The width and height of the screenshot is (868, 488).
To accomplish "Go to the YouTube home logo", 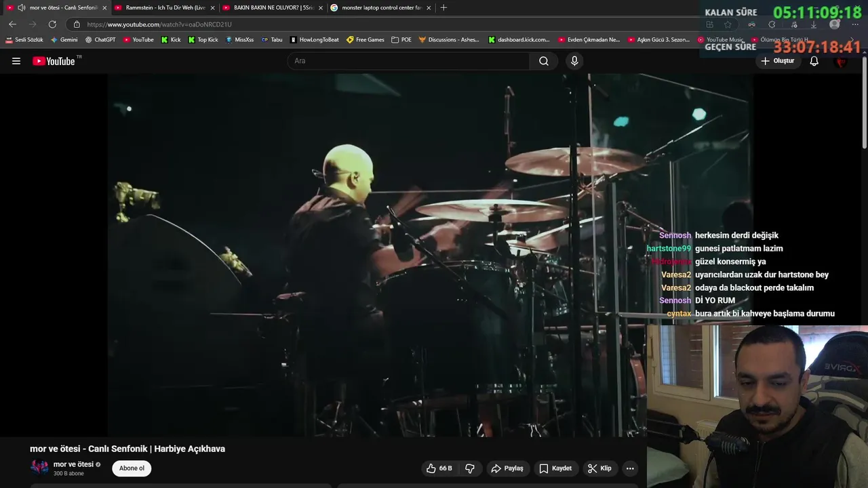I will pyautogui.click(x=54, y=61).
